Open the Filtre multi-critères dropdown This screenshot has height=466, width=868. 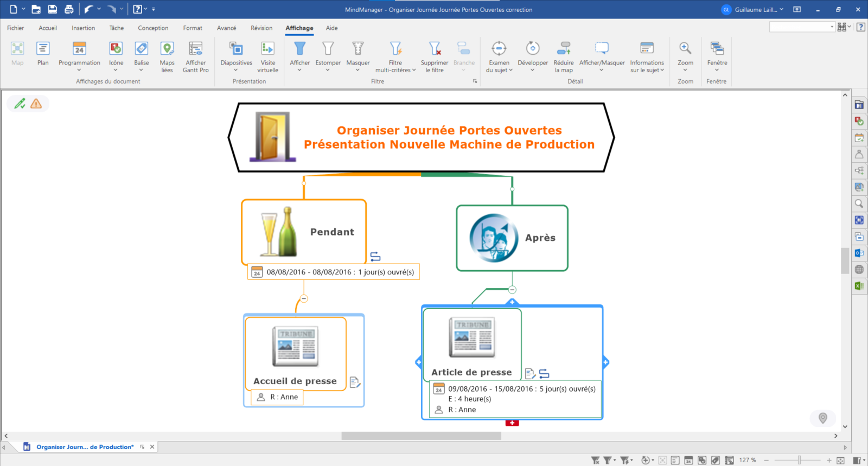(395, 56)
